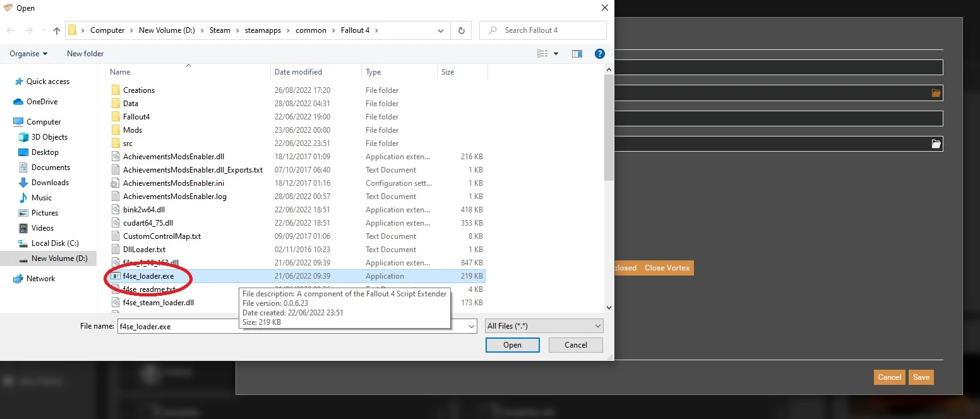Select DllLoader.txt file

click(x=144, y=250)
